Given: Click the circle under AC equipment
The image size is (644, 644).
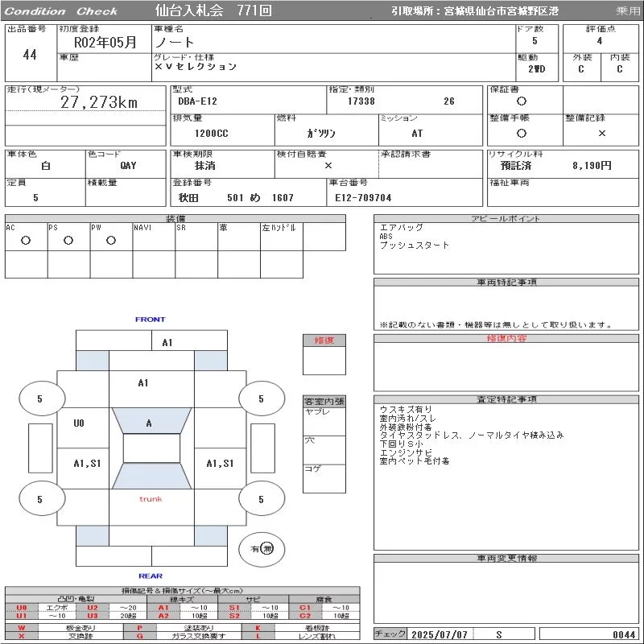Looking at the screenshot, I should pyautogui.click(x=26, y=241).
